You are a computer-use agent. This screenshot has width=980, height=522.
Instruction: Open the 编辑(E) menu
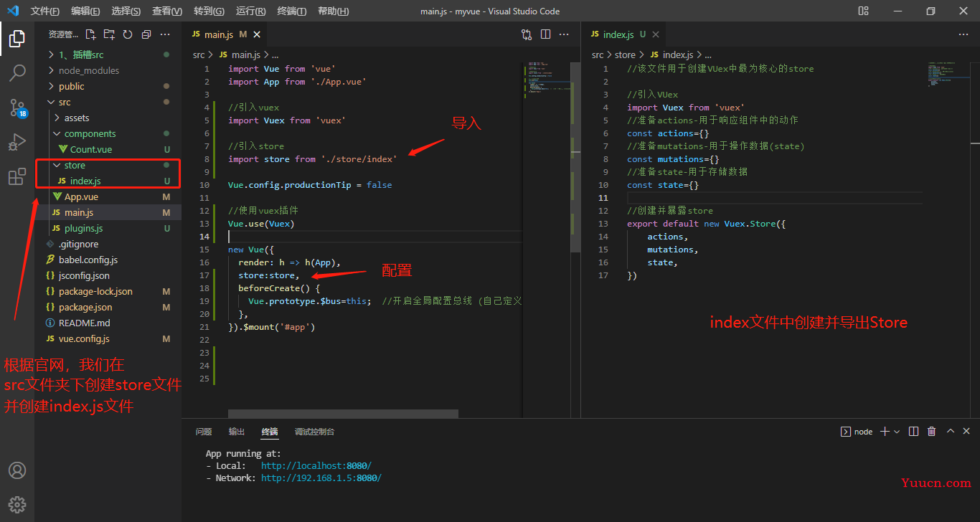[x=86, y=11]
